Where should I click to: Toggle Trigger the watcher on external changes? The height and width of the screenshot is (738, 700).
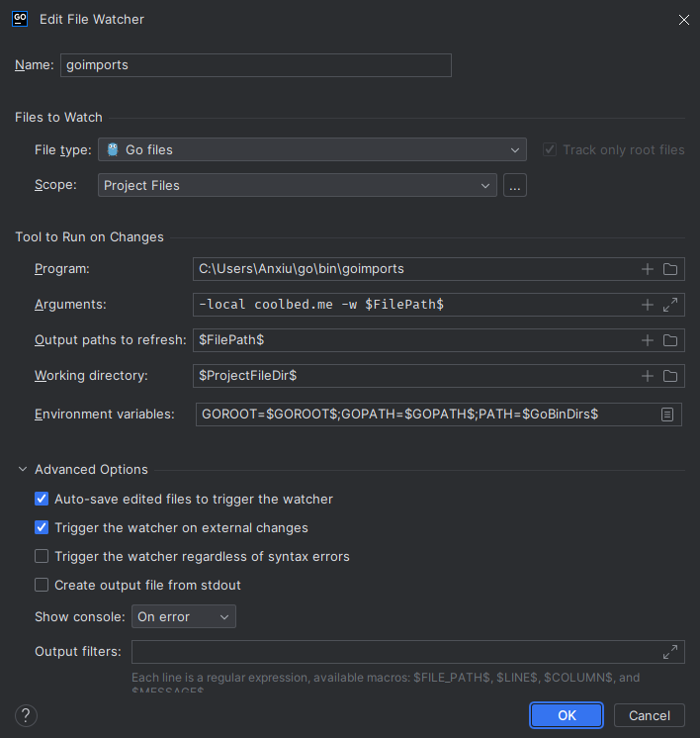coord(42,527)
